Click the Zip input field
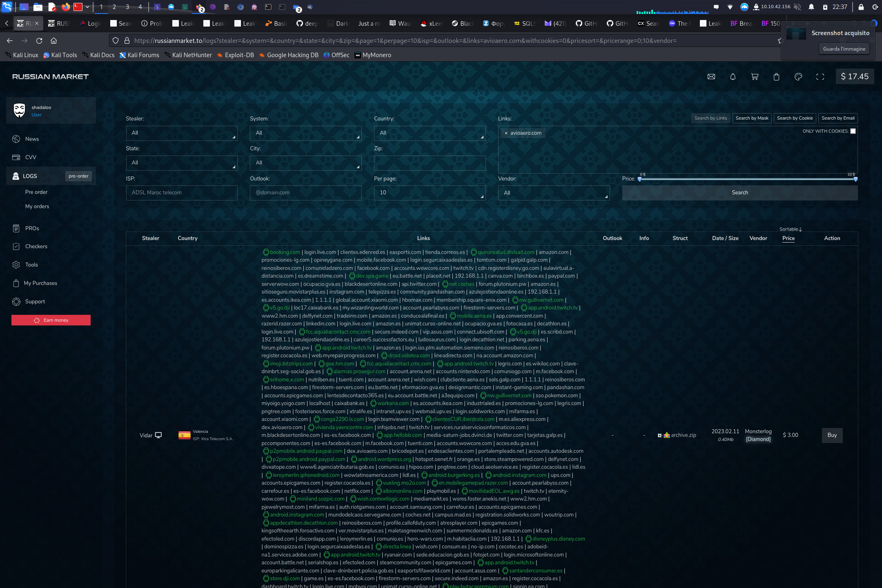The image size is (882, 588). (x=430, y=163)
